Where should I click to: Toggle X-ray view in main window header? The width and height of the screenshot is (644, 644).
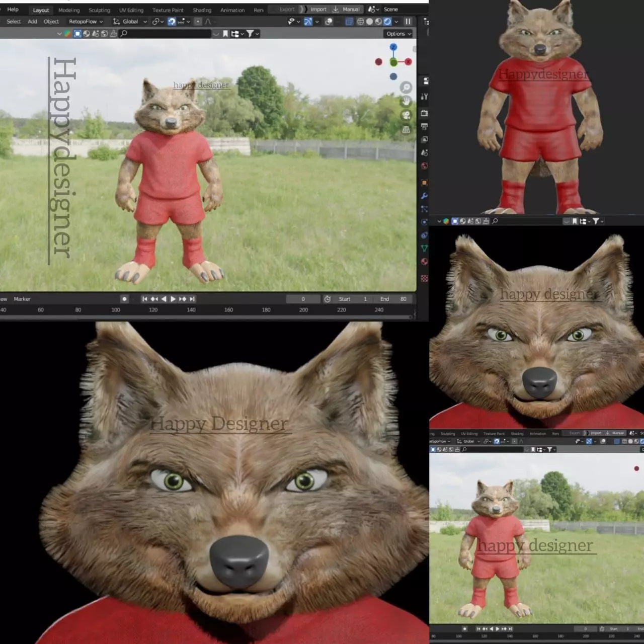349,22
